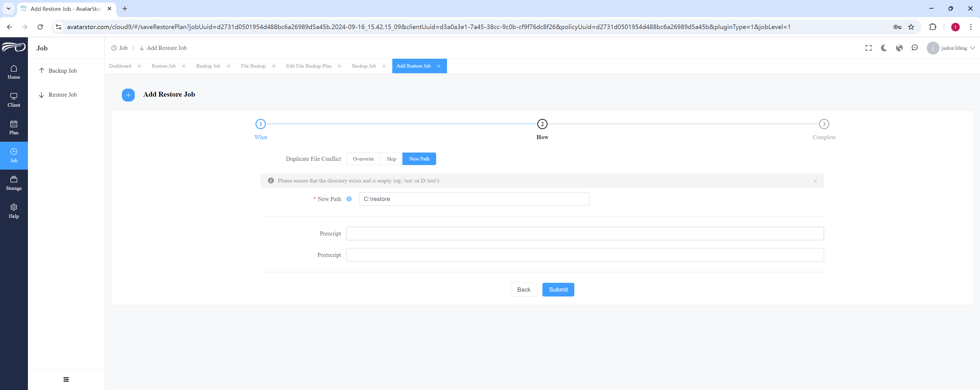Dismiss the directory hint notice
This screenshot has height=390, width=980.
click(x=815, y=181)
